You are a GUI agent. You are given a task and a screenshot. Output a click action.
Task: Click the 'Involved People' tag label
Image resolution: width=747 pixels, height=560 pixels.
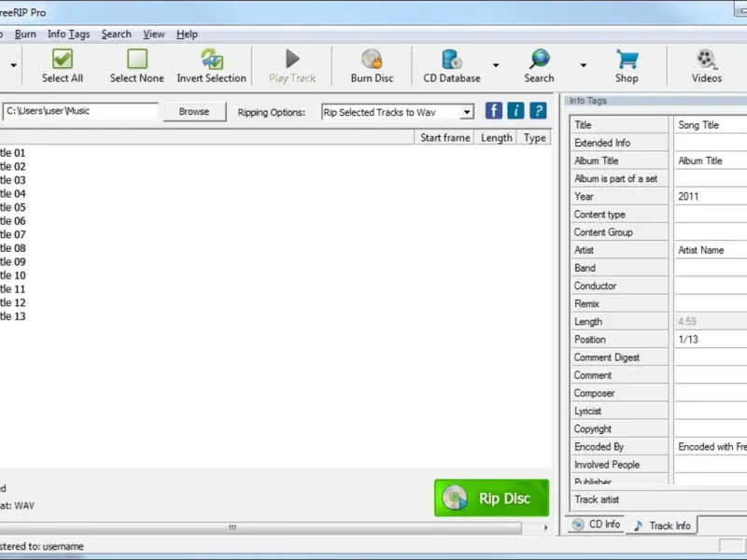click(607, 465)
